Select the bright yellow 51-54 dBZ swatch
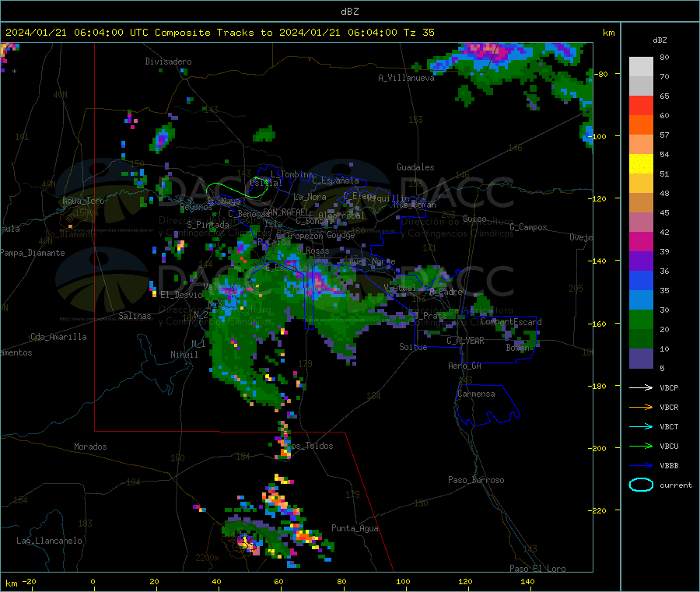This screenshot has width=700, height=592. (x=641, y=164)
